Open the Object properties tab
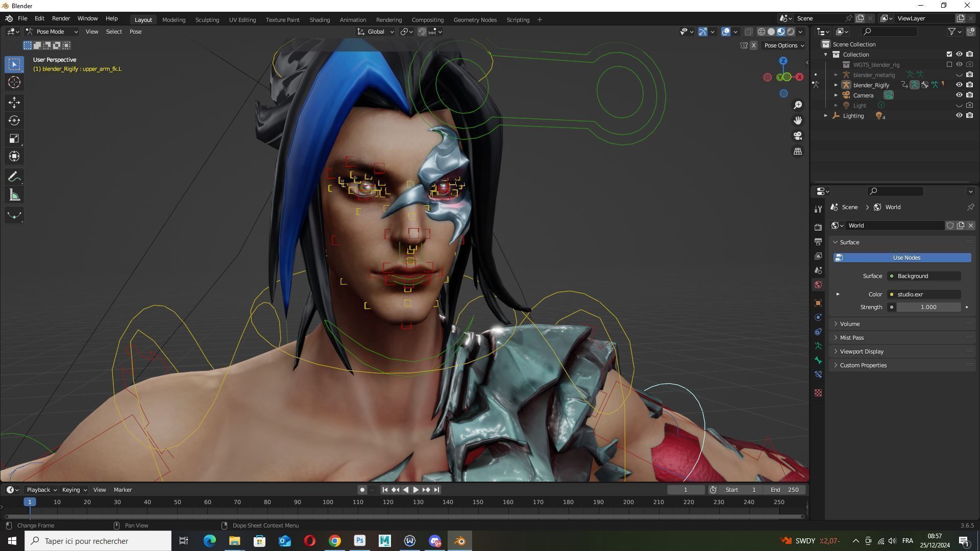Screen dimensions: 980x551 click(818, 303)
